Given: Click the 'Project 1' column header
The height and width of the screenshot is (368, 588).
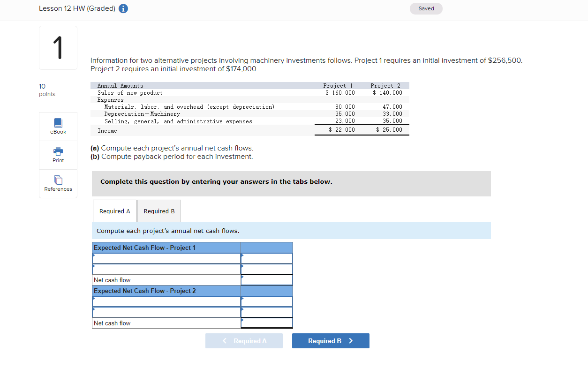Looking at the screenshot, I should [x=338, y=86].
